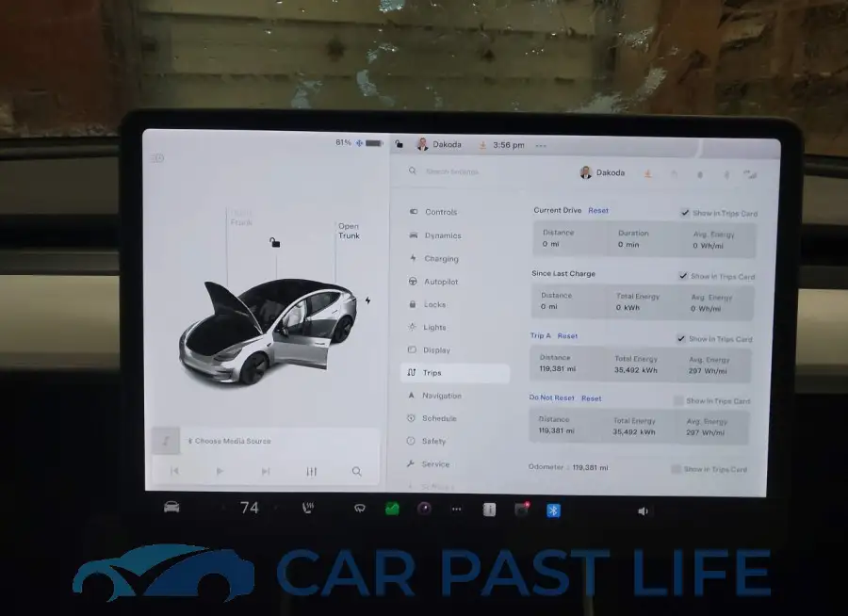The width and height of the screenshot is (848, 616).
Task: Play media with the play button
Action: [220, 471]
